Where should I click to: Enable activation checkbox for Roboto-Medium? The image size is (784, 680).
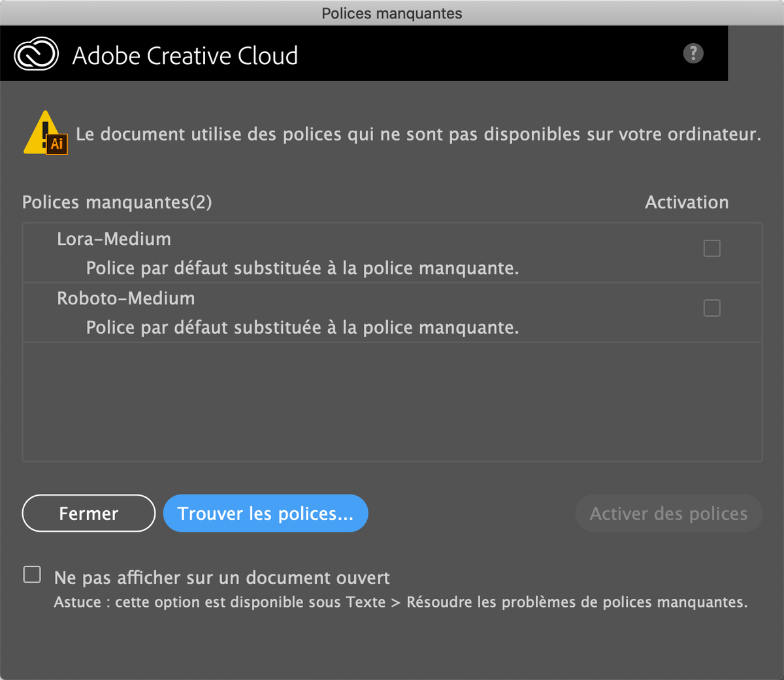[x=712, y=308]
